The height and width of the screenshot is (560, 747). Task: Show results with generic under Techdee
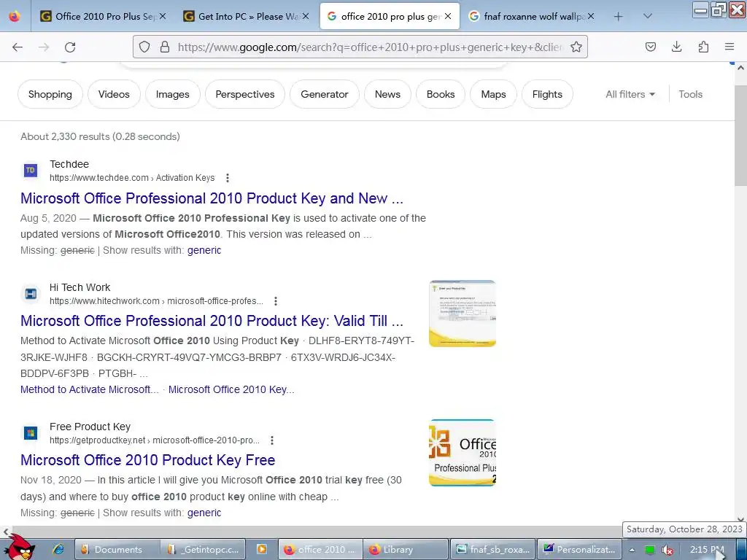tap(204, 250)
